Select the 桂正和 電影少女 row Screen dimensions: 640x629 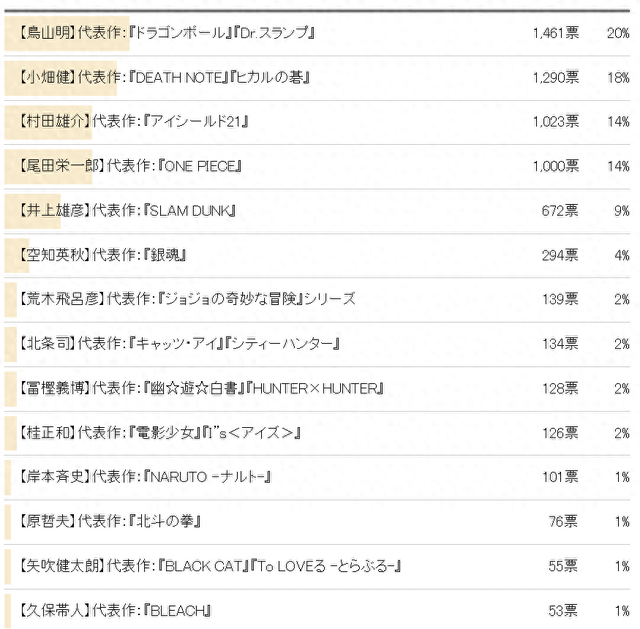click(160, 432)
